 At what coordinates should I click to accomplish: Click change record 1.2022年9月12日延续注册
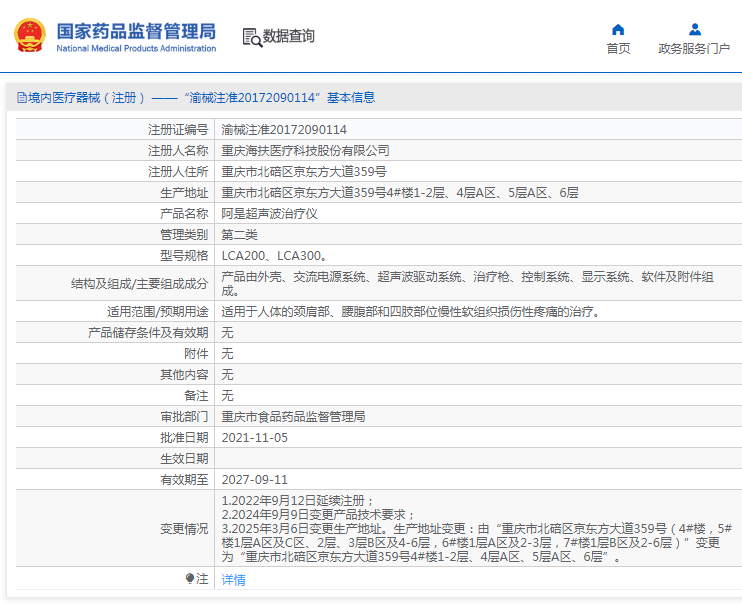298,501
